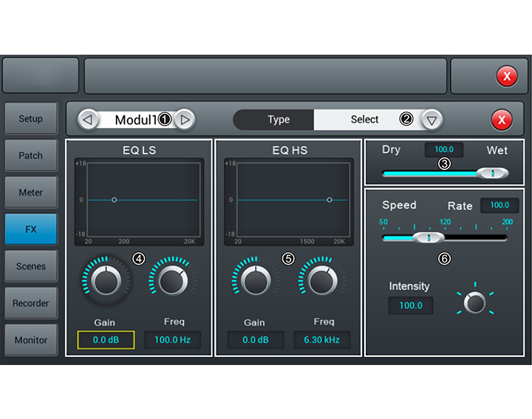
Task: Click the next module right arrow
Action: click(x=185, y=120)
